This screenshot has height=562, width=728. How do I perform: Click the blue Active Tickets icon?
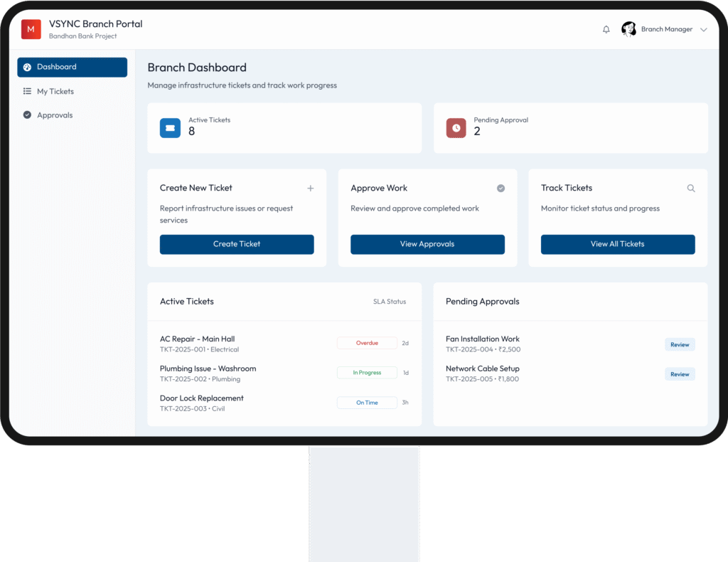(170, 128)
